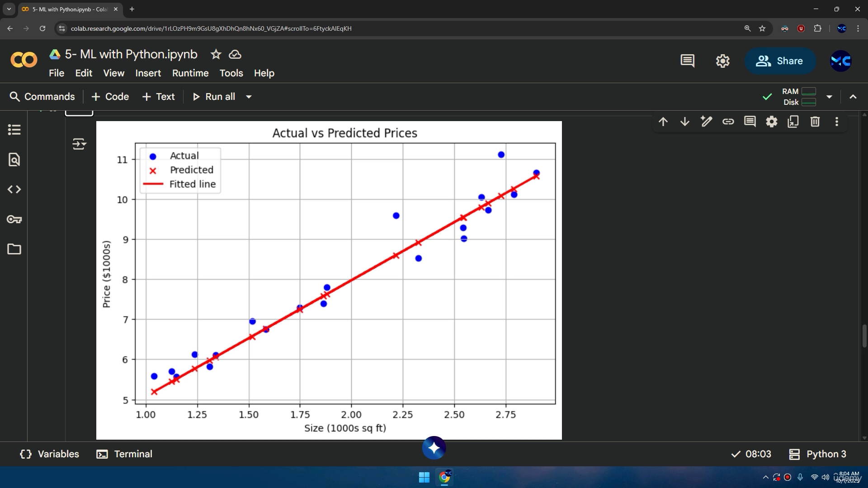Open cell editor settings gear
This screenshot has width=868, height=488.
[772, 122]
